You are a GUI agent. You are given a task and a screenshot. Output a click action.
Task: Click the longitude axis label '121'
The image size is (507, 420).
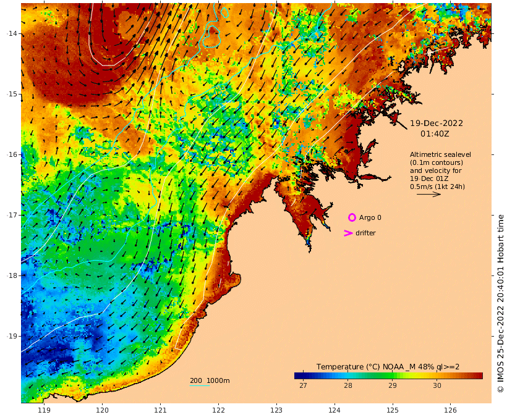click(160, 410)
